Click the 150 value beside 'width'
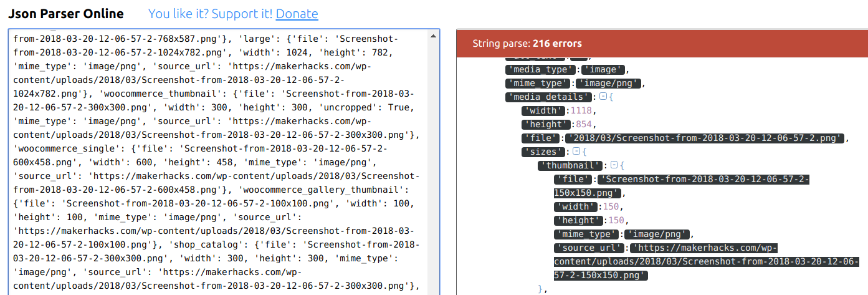 (x=613, y=206)
